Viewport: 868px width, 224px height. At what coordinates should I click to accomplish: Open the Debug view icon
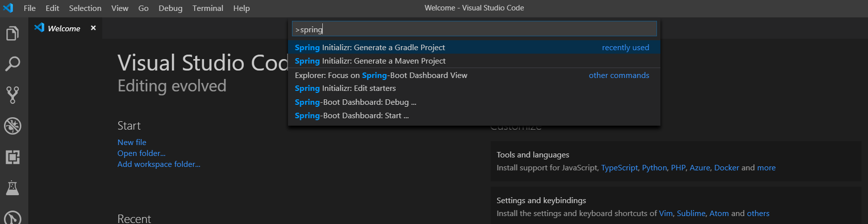pyautogui.click(x=12, y=126)
